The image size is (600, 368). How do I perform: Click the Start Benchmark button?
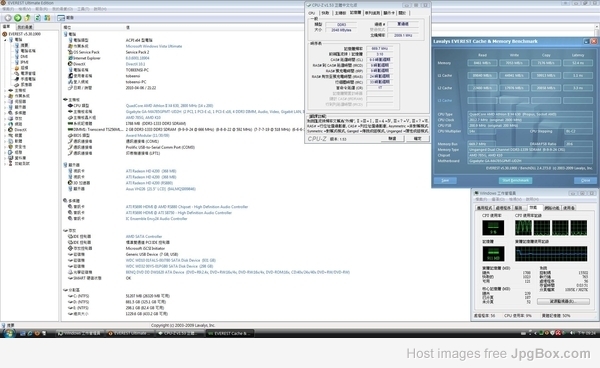pyautogui.click(x=515, y=180)
